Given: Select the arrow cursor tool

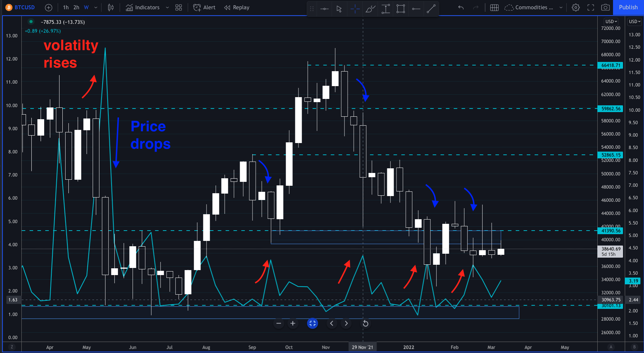Looking at the screenshot, I should tap(339, 9).
